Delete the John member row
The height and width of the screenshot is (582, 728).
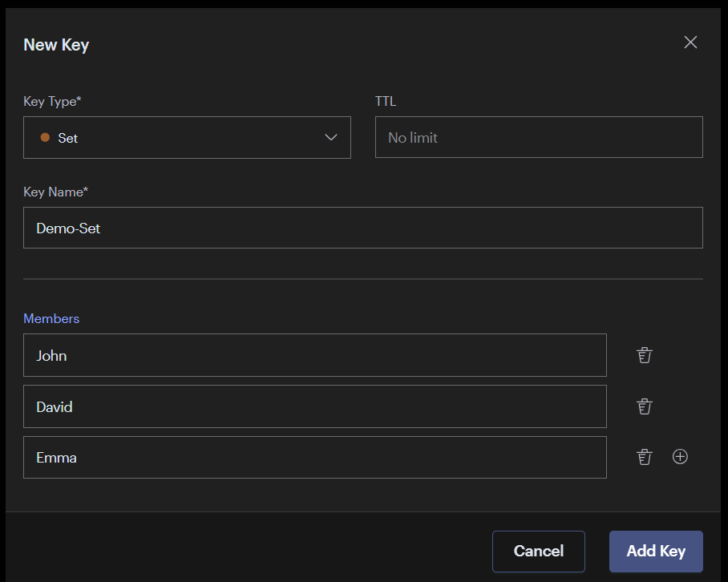(x=644, y=355)
